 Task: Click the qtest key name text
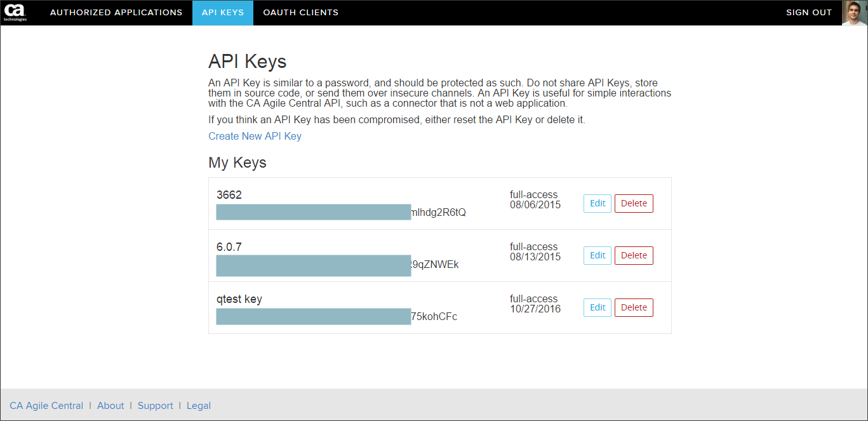pyautogui.click(x=239, y=299)
